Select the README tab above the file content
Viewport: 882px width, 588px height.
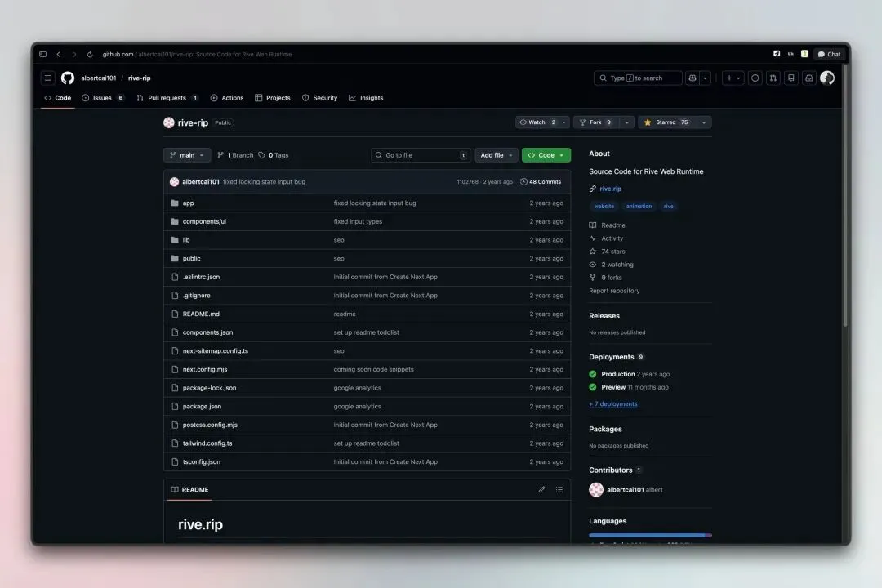tap(190, 489)
